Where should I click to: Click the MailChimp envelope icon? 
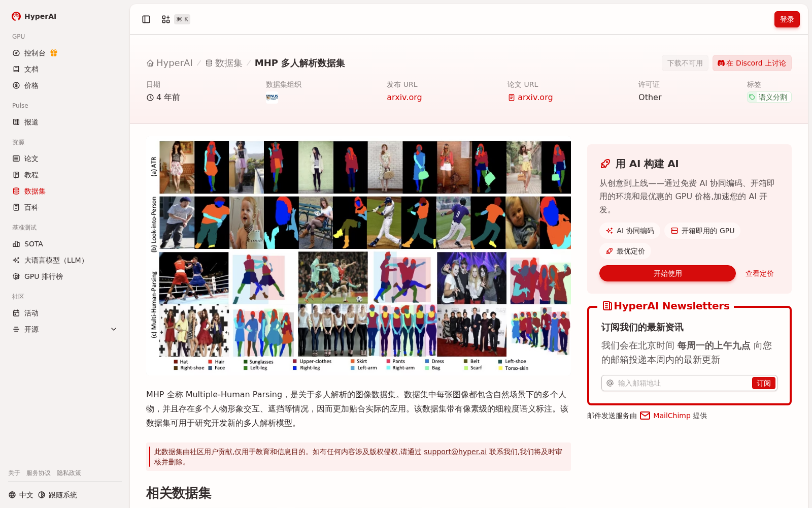point(645,416)
